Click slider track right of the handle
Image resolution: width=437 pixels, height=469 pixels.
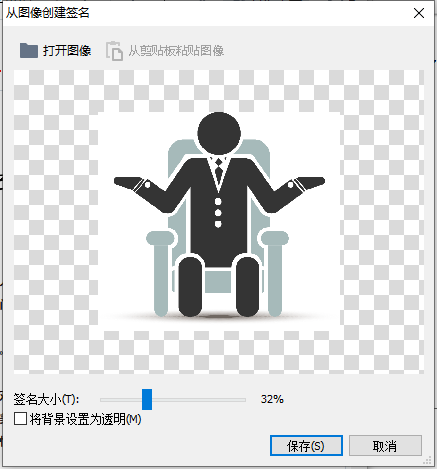pos(199,399)
